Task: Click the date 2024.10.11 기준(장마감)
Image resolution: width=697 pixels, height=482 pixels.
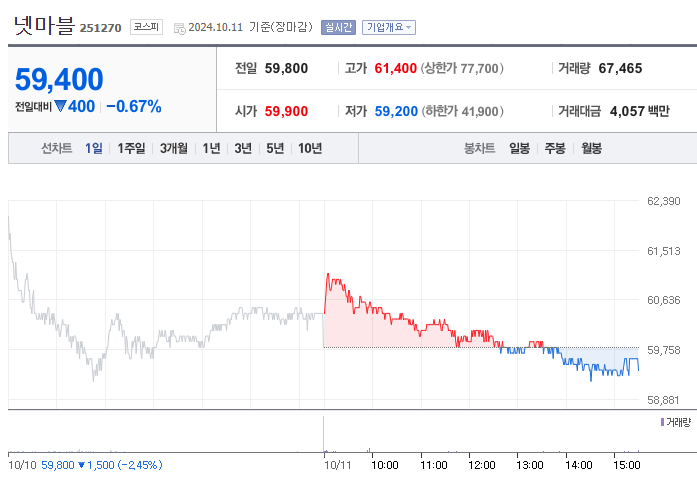Action: coord(250,27)
